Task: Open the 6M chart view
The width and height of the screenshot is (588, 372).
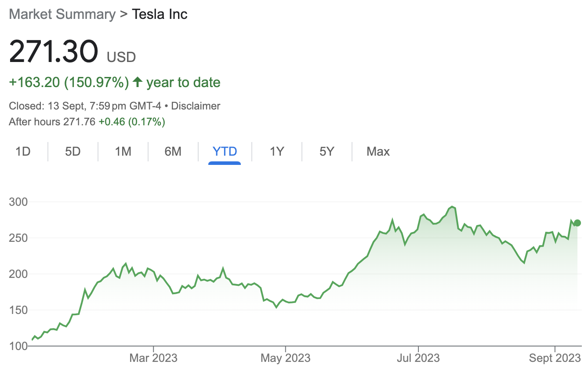Action: 173,152
